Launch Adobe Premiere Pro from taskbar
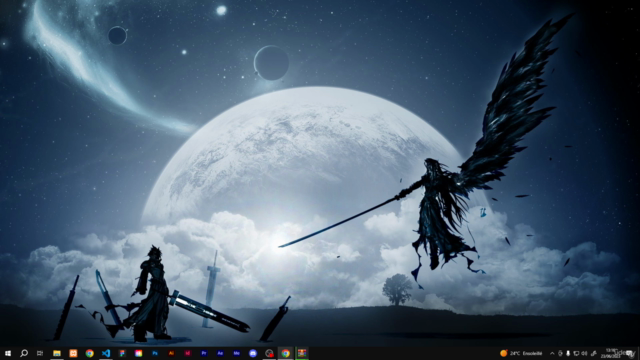This screenshot has height=360, width=640. tap(204, 353)
